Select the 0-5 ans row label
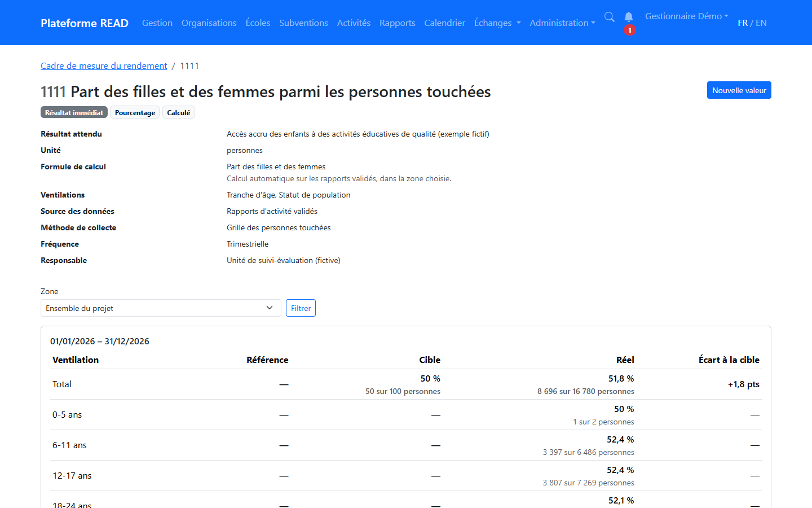The height and width of the screenshot is (508, 812). 67,415
